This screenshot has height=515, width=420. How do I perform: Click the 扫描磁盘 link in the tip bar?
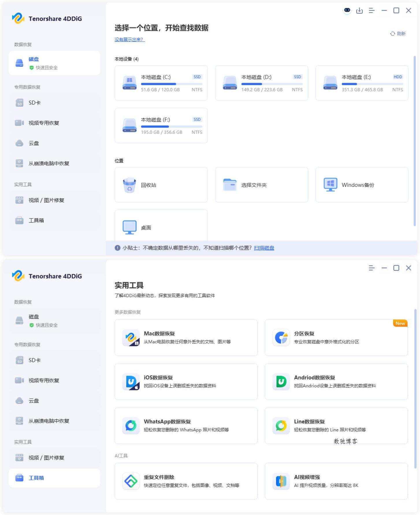pyautogui.click(x=264, y=248)
